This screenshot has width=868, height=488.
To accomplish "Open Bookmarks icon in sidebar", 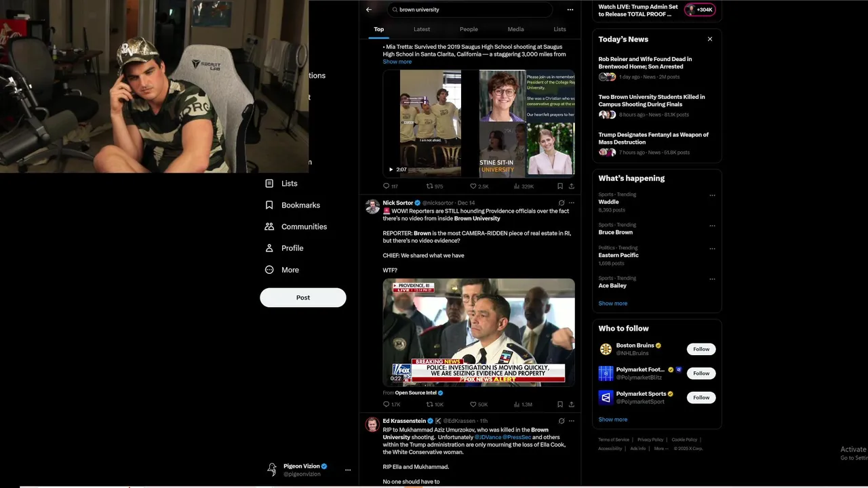I will [x=269, y=205].
